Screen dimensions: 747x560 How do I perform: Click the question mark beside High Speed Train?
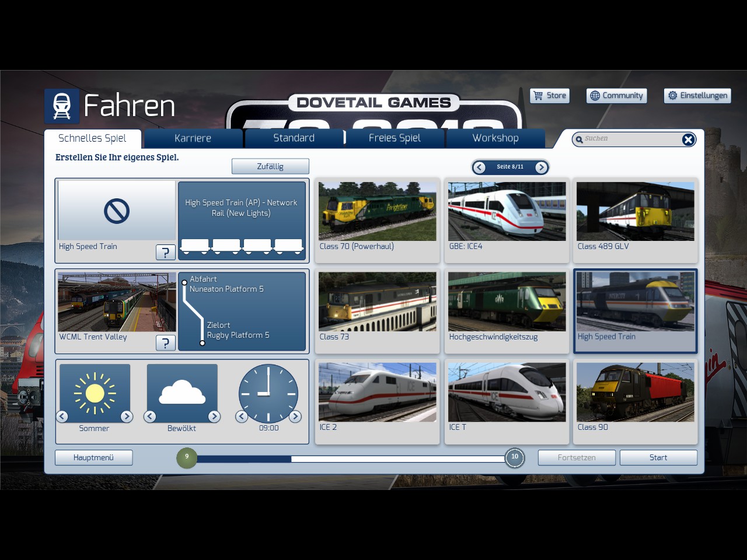point(166,252)
